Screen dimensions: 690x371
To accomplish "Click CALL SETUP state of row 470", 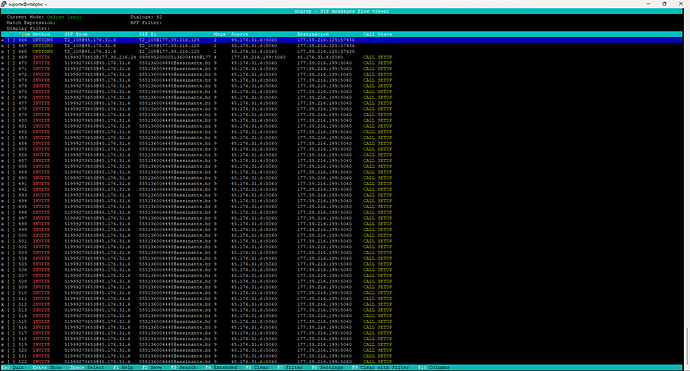I will [x=378, y=63].
